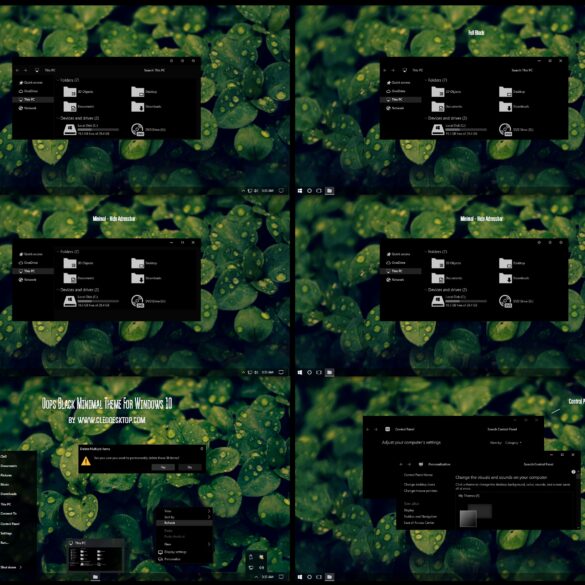Open Settings from the Start menu
This screenshot has height=585, width=585.
coord(6,534)
